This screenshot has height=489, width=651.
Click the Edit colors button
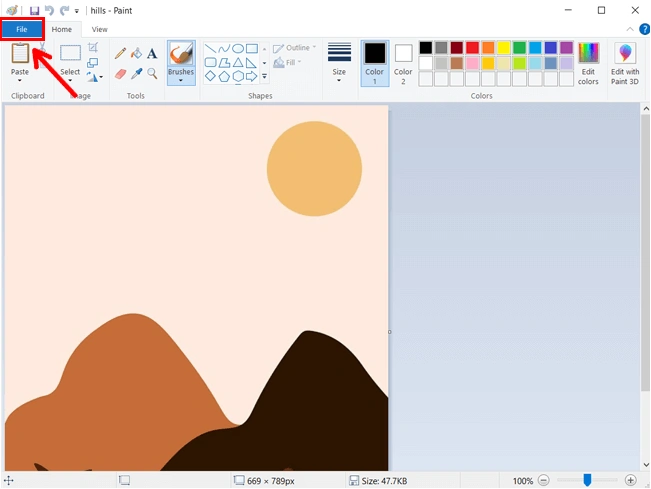tap(588, 61)
